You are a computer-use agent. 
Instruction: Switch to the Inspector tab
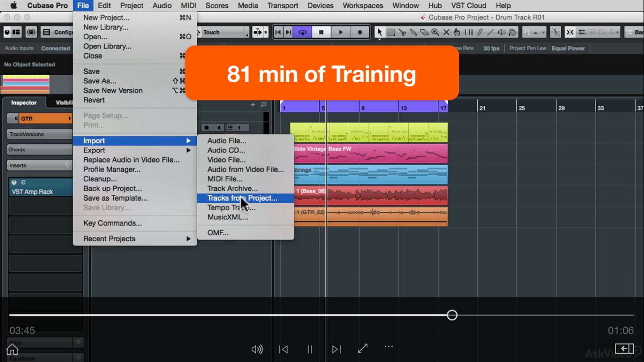click(24, 103)
